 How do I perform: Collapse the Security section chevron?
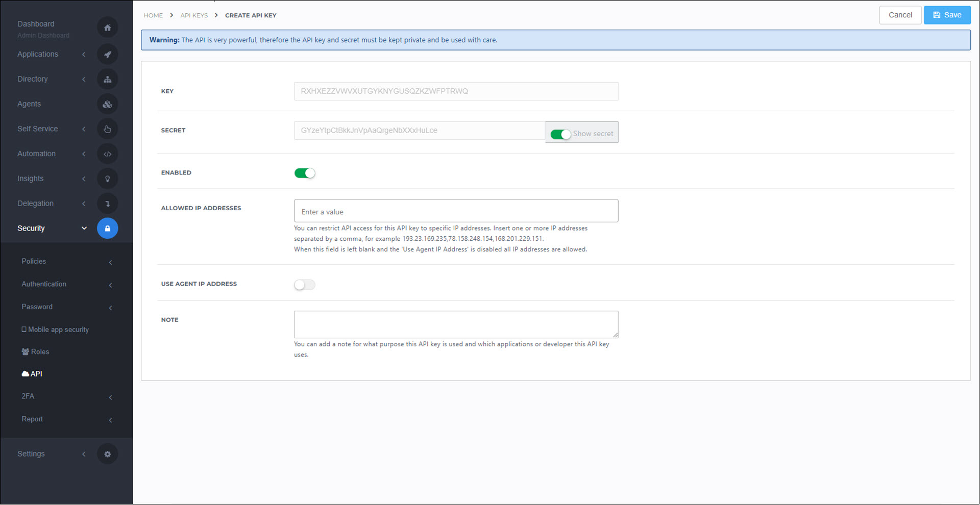coord(84,228)
